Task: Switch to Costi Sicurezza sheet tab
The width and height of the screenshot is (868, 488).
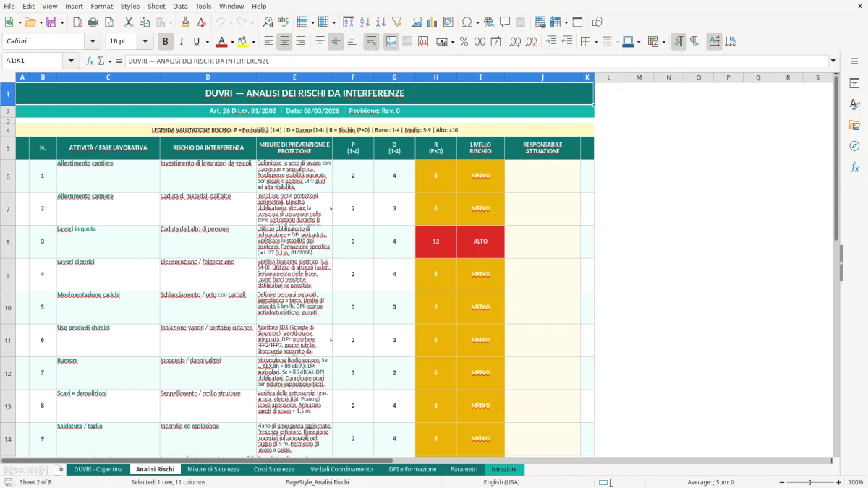Action: pyautogui.click(x=274, y=469)
